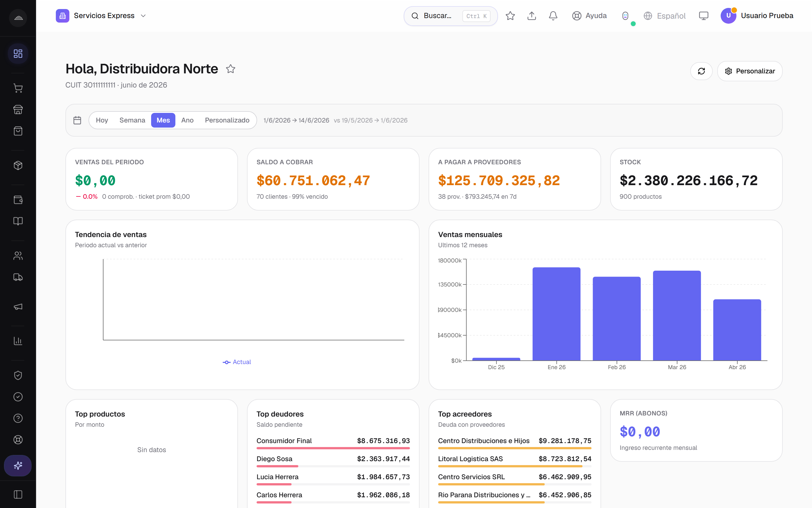
Task: Focus the Buscar search field
Action: (451, 16)
